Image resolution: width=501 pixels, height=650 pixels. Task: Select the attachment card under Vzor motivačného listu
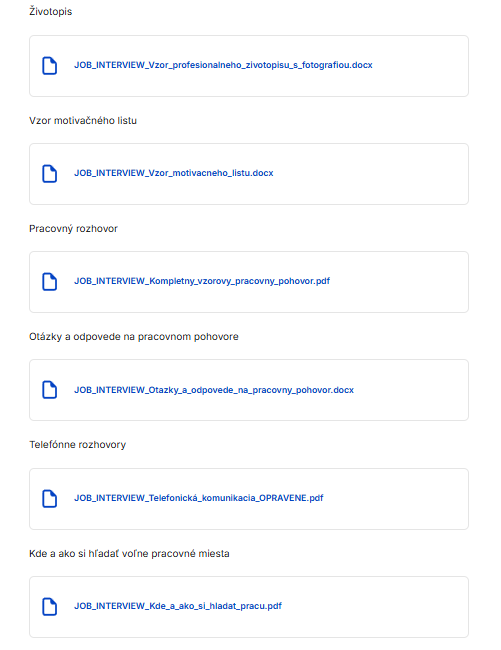(249, 174)
